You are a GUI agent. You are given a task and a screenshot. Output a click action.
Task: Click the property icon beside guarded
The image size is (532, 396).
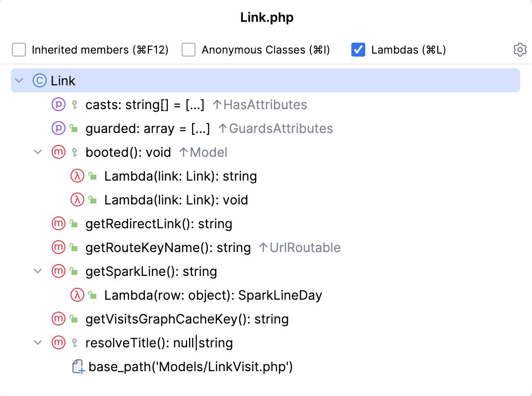tap(59, 129)
